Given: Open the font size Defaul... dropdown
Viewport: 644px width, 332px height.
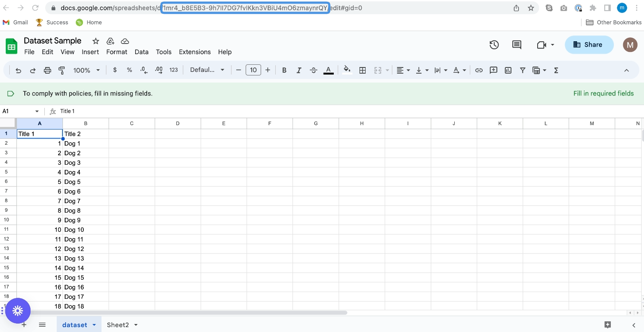Looking at the screenshot, I should point(207,70).
